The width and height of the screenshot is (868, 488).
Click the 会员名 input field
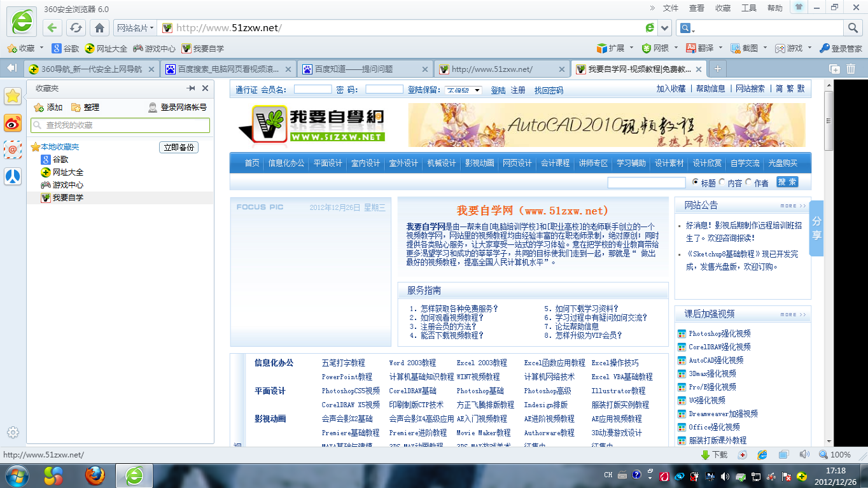312,90
